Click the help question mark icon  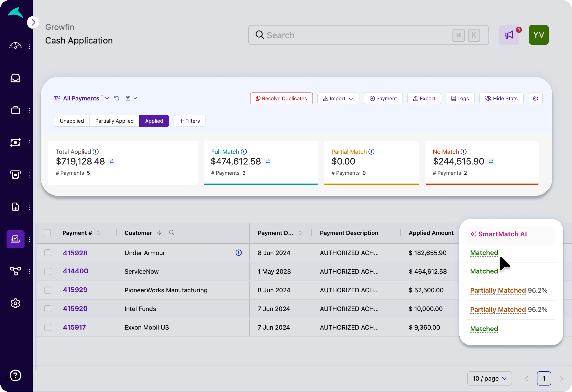[x=15, y=375]
